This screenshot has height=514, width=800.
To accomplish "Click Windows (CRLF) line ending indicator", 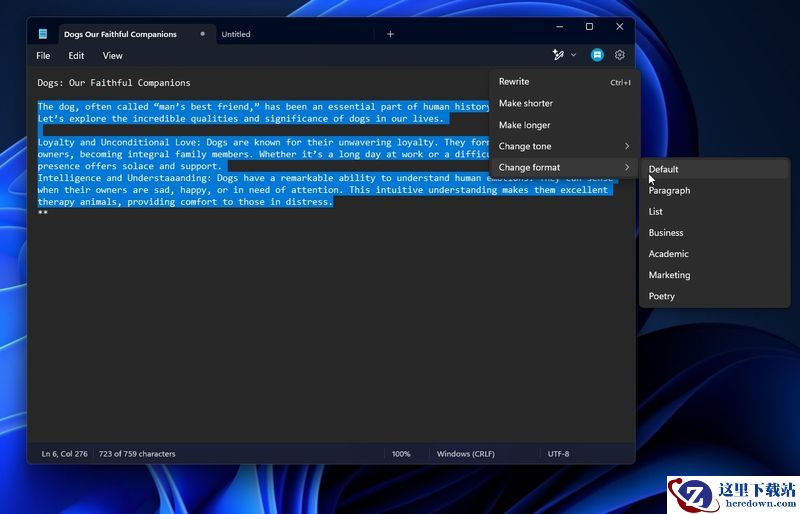I will (465, 454).
